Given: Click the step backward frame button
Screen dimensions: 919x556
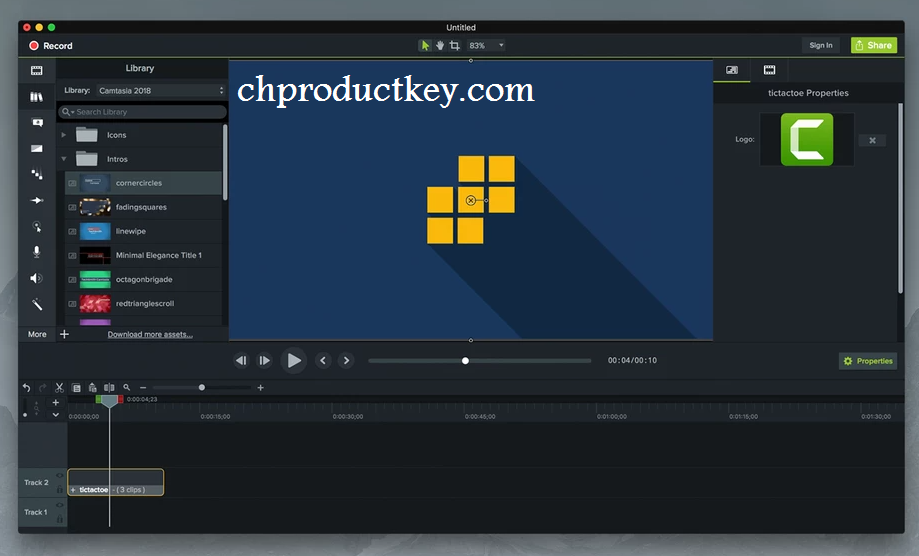Looking at the screenshot, I should pos(241,360).
